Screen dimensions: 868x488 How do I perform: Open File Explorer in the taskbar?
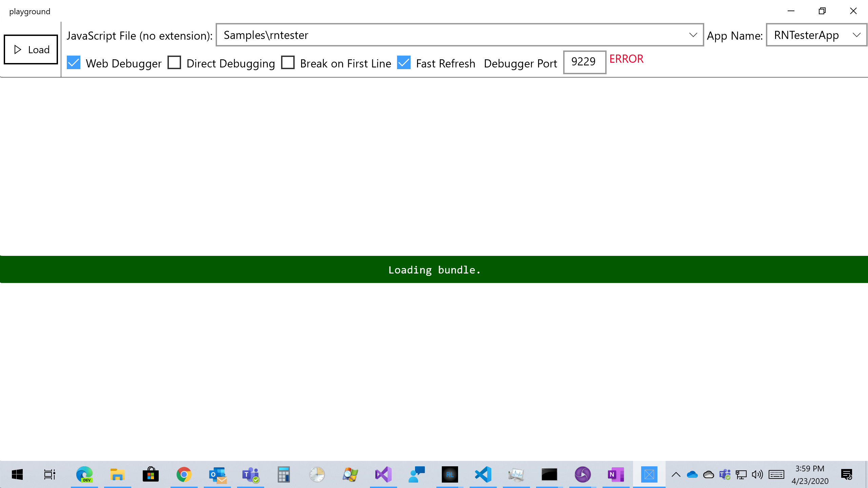[x=117, y=474]
